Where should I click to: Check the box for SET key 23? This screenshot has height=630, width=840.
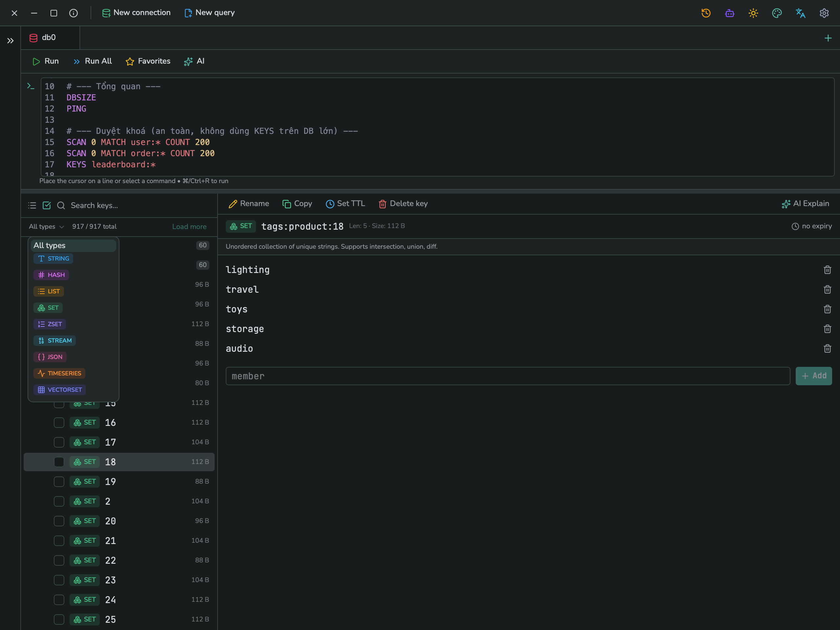pyautogui.click(x=59, y=580)
